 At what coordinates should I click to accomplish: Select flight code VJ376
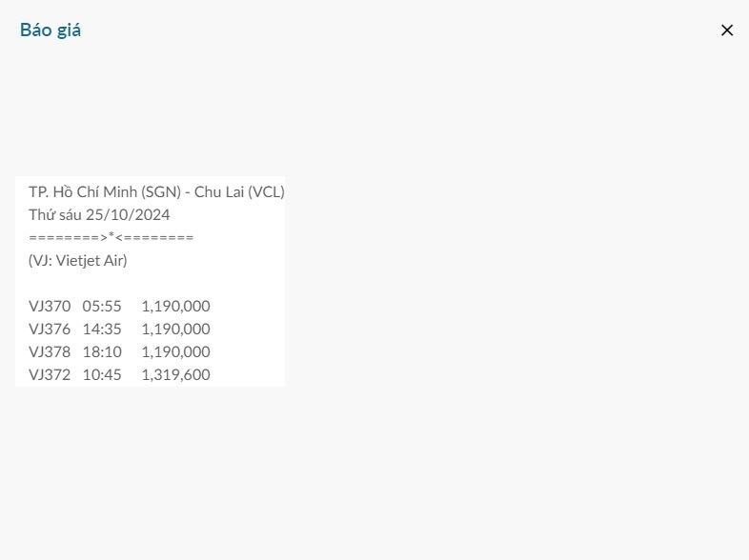[x=50, y=329]
